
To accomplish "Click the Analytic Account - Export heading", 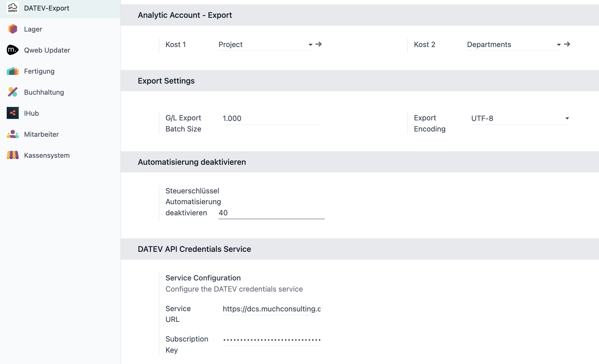I will coord(185,15).
